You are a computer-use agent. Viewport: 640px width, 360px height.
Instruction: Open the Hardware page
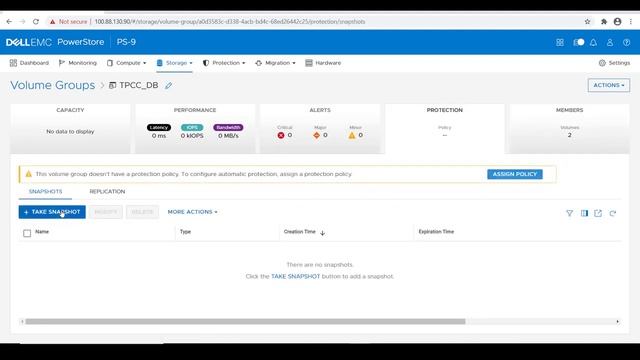tap(323, 63)
